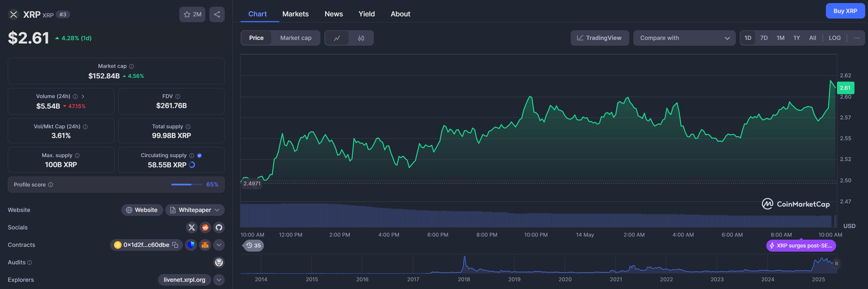Click the blue shield wallet icon
The height and width of the screenshot is (289, 868).
[x=191, y=245]
